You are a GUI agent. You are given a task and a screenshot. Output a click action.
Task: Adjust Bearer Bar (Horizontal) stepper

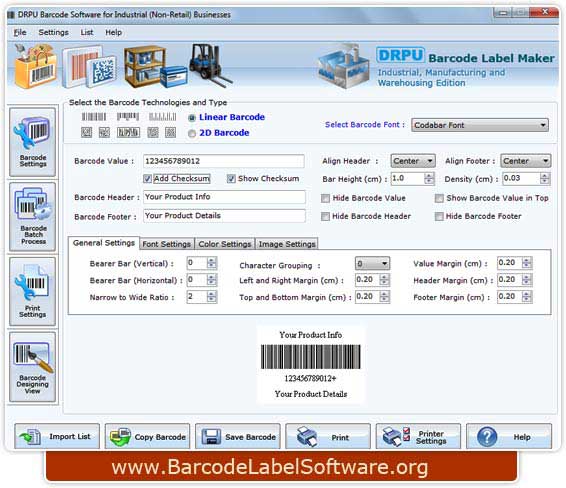(212, 280)
